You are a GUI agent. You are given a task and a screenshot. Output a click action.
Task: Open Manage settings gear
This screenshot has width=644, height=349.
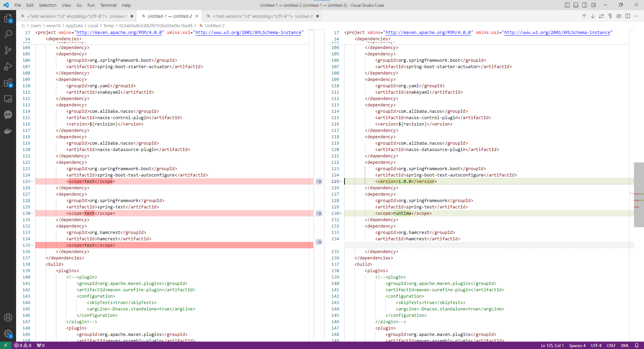8,334
